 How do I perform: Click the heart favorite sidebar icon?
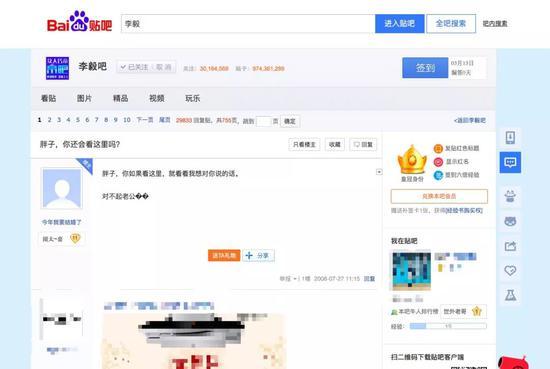click(x=510, y=270)
